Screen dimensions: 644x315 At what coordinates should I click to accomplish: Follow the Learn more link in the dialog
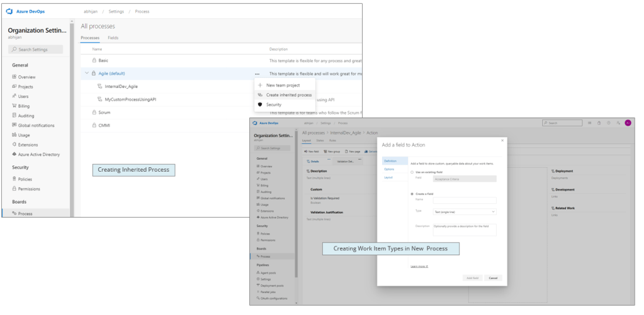[419, 267]
